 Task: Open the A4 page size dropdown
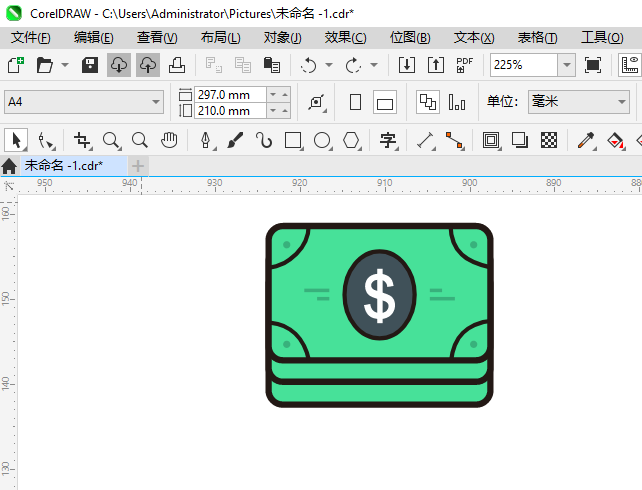point(84,102)
